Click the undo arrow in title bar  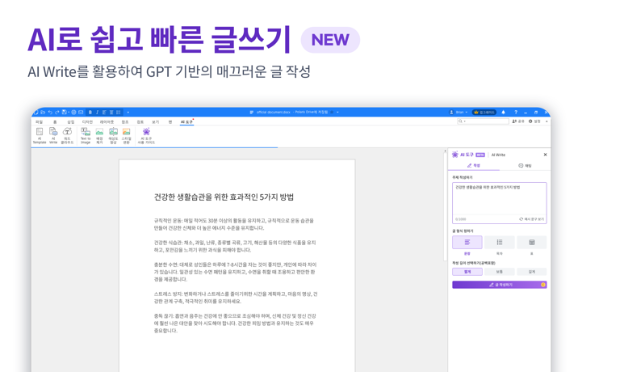coord(50,112)
